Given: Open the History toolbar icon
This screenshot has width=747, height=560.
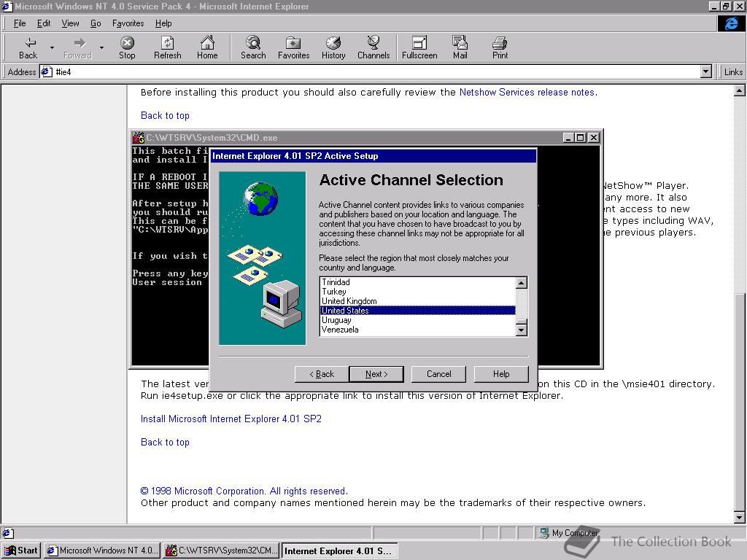Looking at the screenshot, I should coord(333,48).
